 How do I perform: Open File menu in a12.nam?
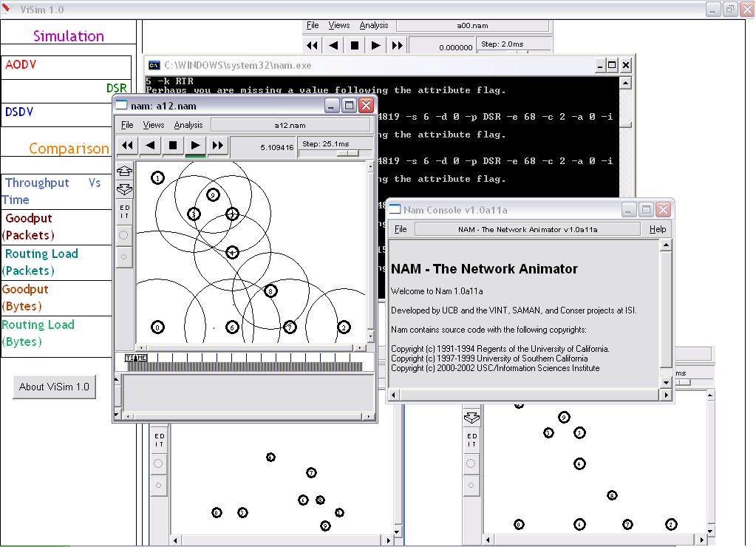(x=127, y=125)
